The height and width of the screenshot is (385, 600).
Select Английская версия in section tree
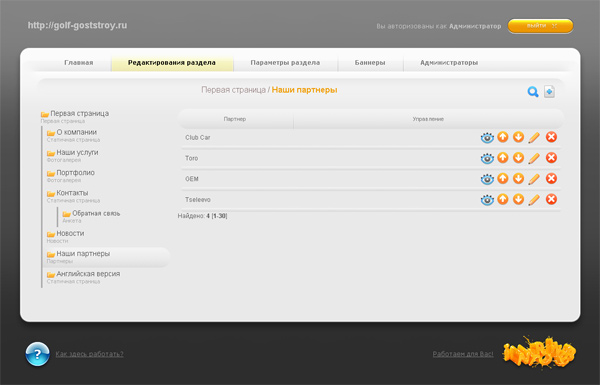click(88, 274)
